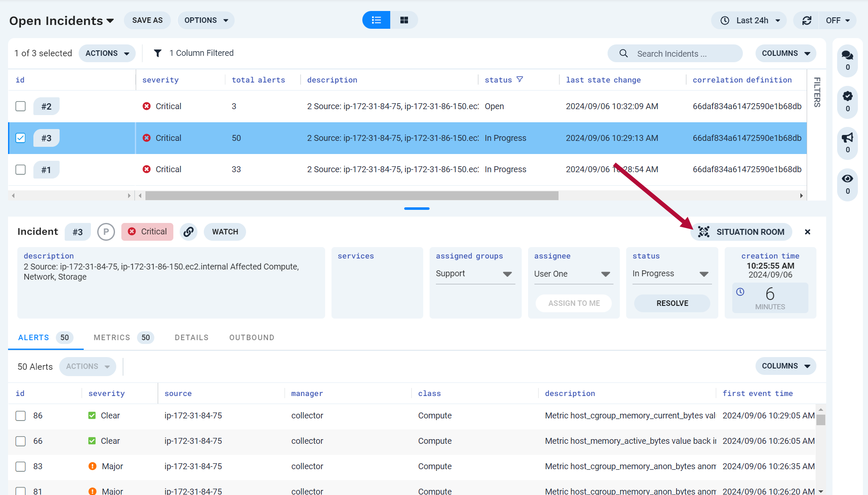Click the #3 incident id badge in details
Image resolution: width=868 pixels, height=495 pixels.
coord(77,232)
